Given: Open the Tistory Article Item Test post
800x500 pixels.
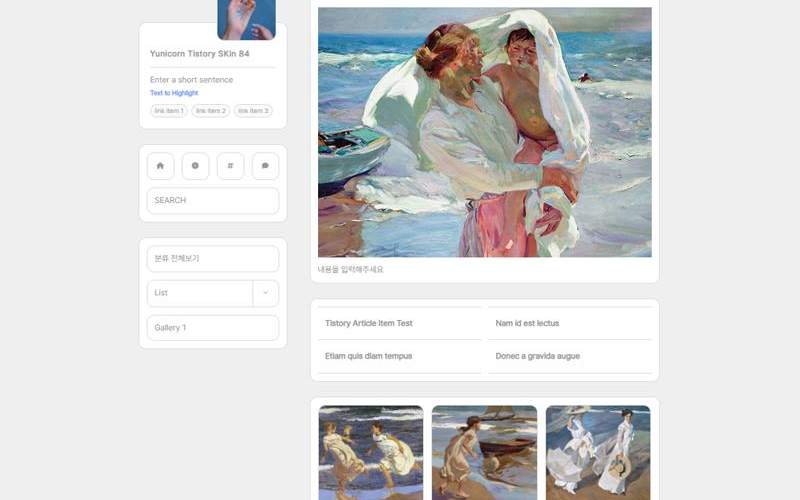Looking at the screenshot, I should [369, 323].
